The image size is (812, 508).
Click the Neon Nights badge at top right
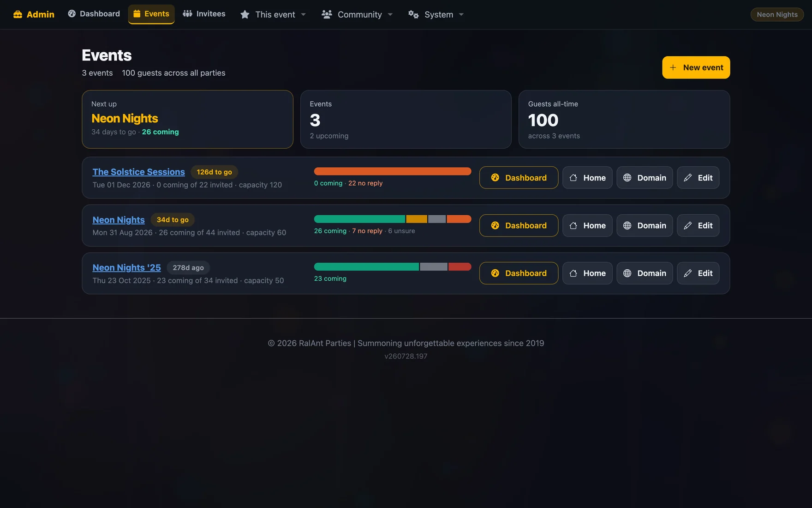click(x=777, y=14)
